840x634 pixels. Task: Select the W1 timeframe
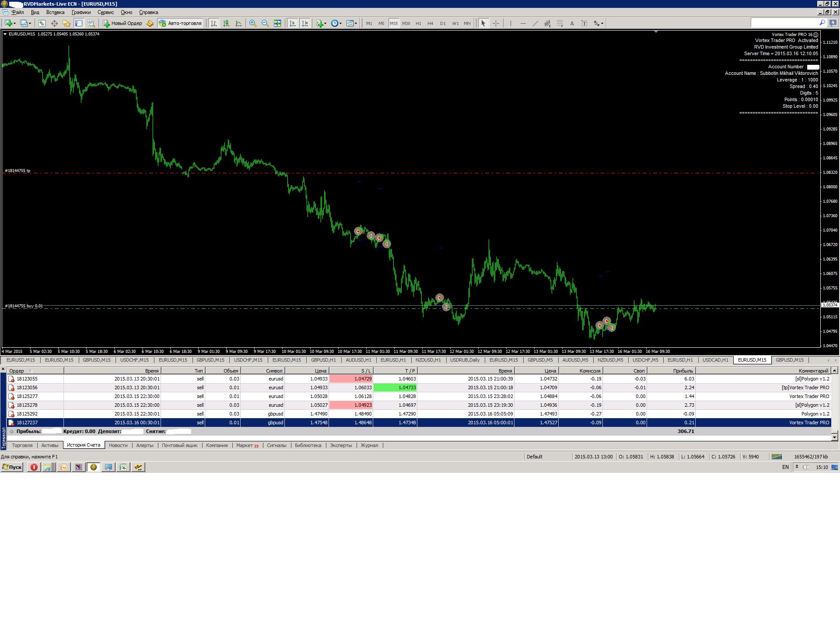click(455, 24)
